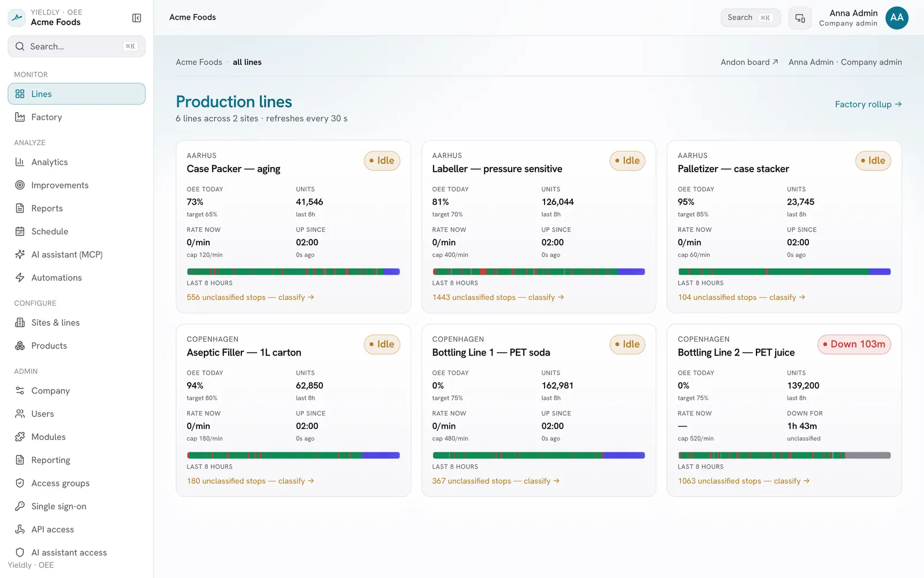This screenshot has height=578, width=924.
Task: Click the top-bar Search button
Action: click(750, 18)
